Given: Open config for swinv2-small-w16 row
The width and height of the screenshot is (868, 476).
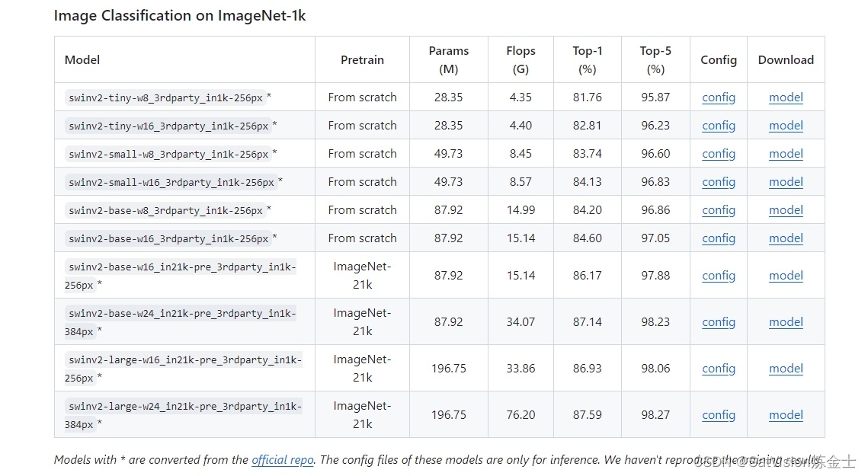Looking at the screenshot, I should click(x=719, y=182).
